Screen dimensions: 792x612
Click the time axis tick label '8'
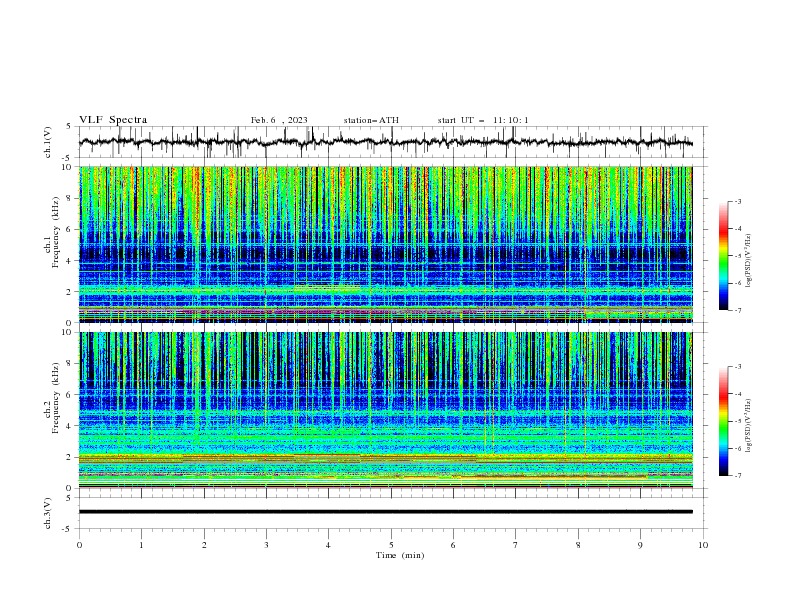578,545
